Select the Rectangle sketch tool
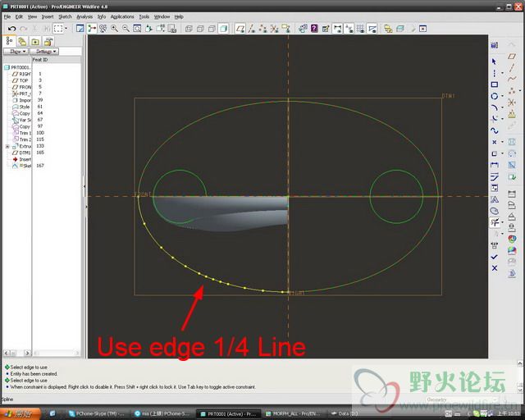 494,84
